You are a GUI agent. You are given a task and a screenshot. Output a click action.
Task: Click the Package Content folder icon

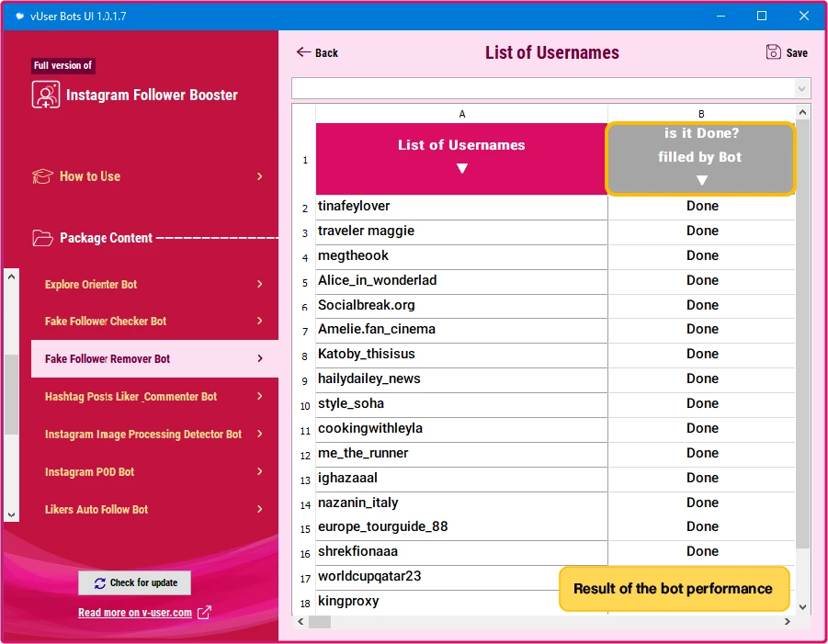pyautogui.click(x=42, y=238)
